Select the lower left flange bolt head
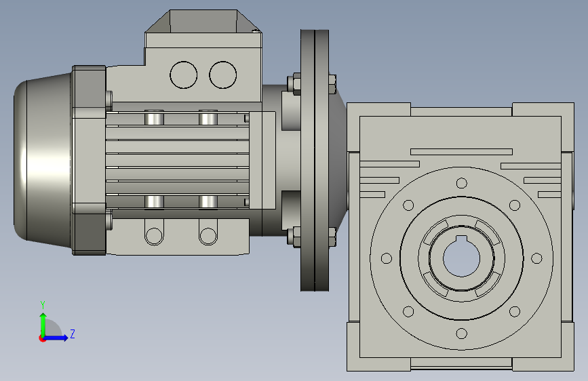 (x=294, y=237)
